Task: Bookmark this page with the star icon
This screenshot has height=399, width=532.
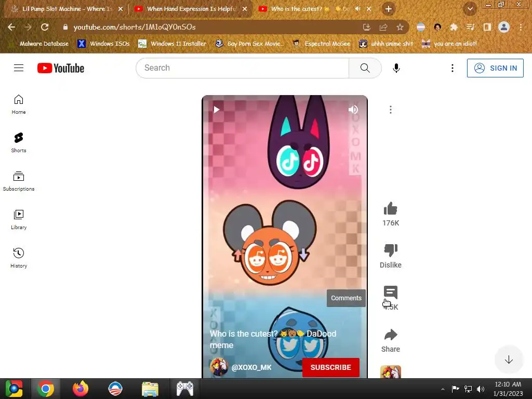Action: [x=400, y=27]
